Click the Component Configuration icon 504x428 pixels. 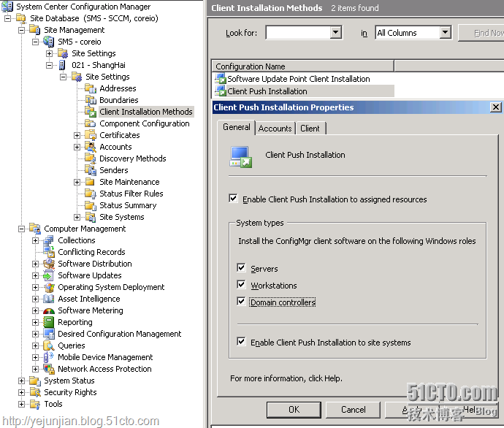pos(91,123)
